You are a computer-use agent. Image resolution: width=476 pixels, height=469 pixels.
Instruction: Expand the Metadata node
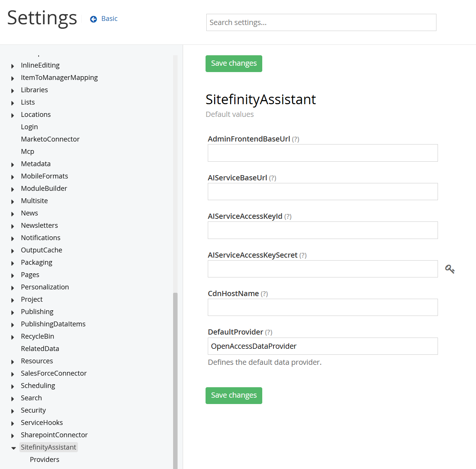13,165
